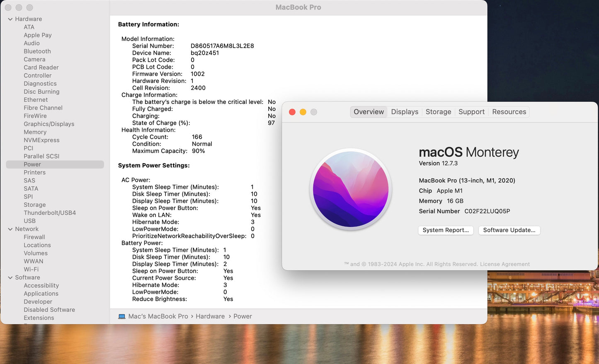The width and height of the screenshot is (599, 364).
Task: Switch to the Displays tab
Action: tap(405, 112)
